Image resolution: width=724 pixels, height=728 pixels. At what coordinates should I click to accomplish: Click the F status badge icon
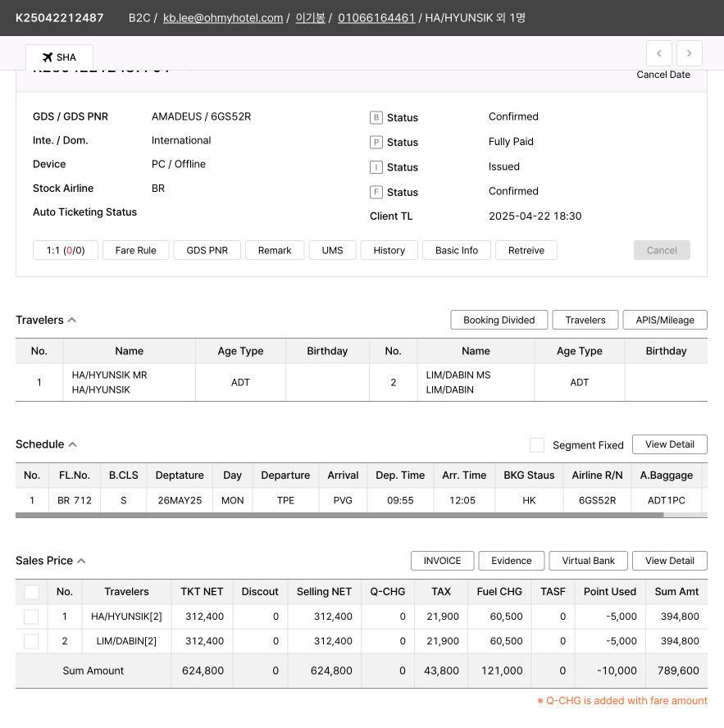coord(376,193)
